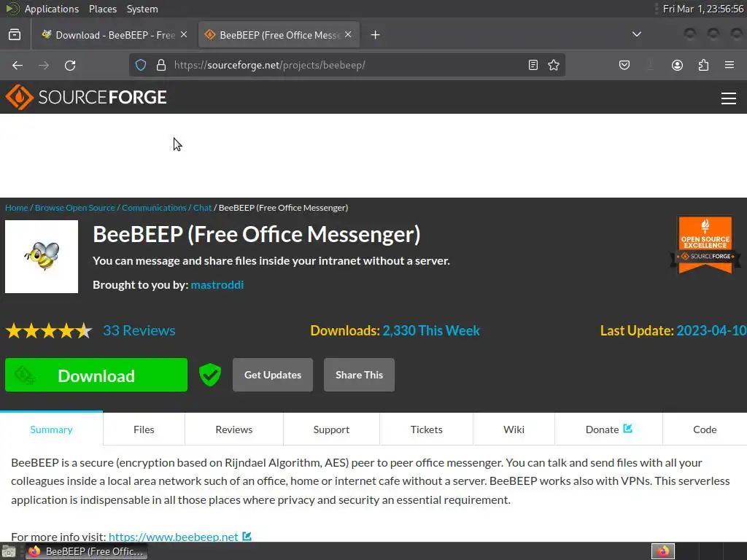Open the SourceForge hamburger menu
747x560 pixels.
(x=729, y=98)
